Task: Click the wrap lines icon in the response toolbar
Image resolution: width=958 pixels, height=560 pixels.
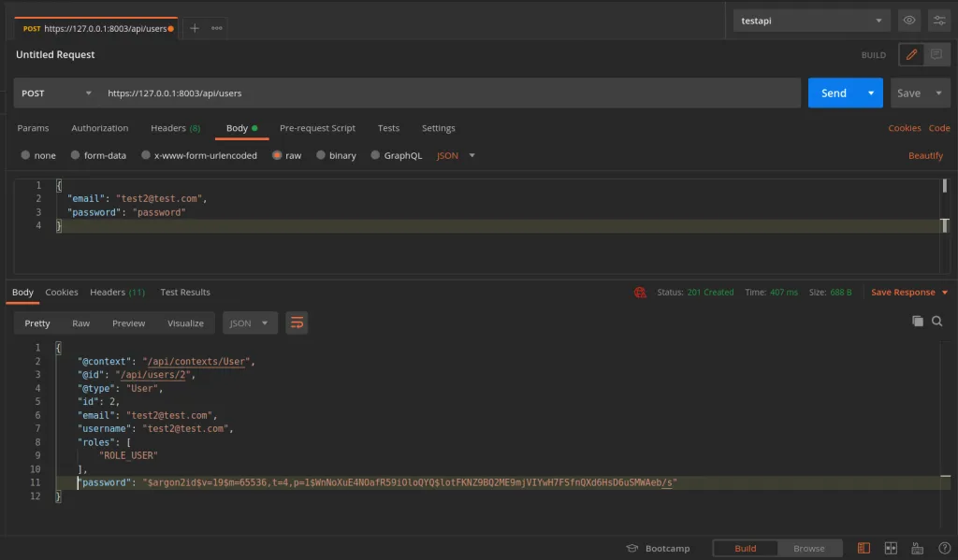Action: [x=297, y=323]
